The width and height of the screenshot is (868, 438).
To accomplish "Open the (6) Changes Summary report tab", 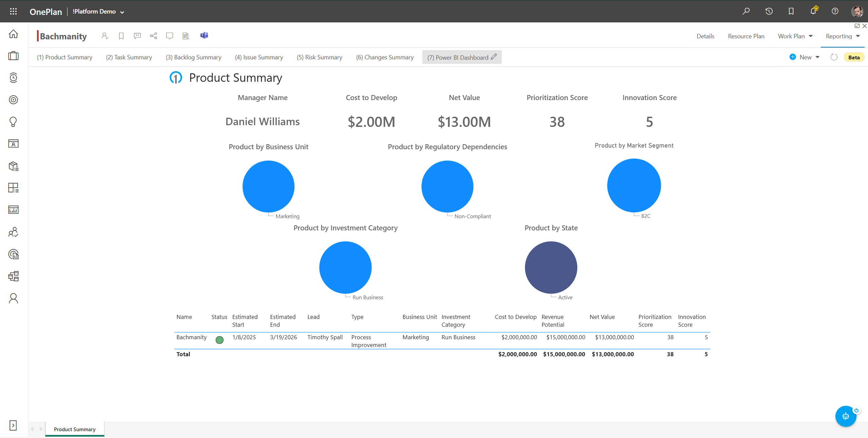I will pyautogui.click(x=385, y=57).
